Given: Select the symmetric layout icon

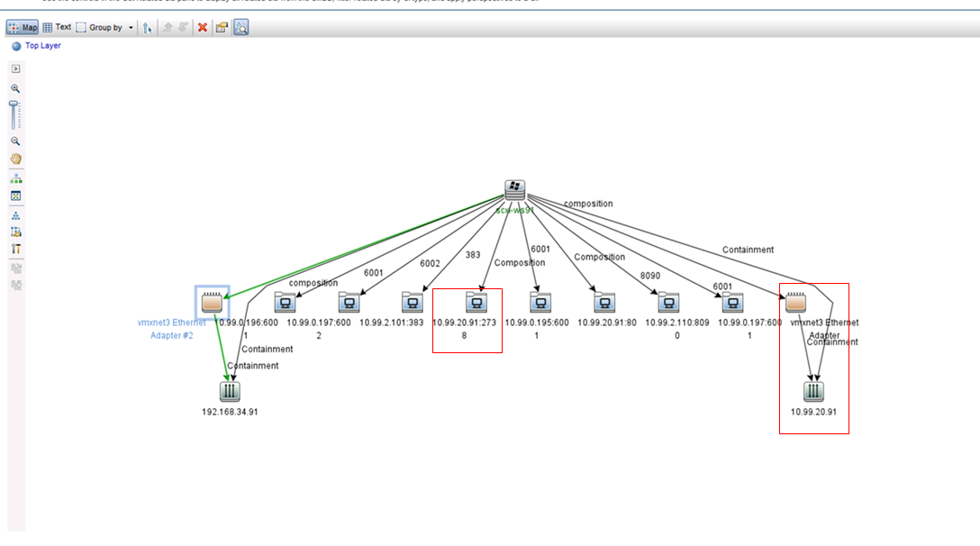Looking at the screenshot, I should (x=15, y=214).
